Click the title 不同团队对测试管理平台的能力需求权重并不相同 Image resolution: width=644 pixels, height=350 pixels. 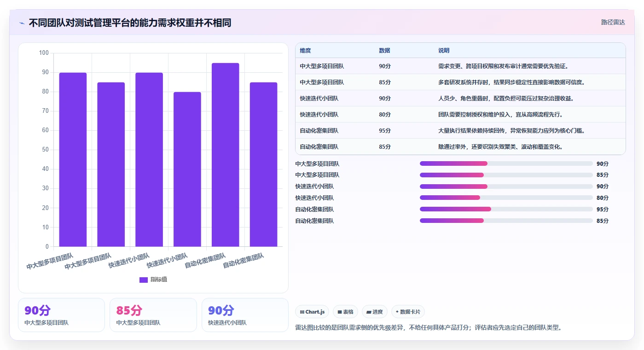(130, 23)
